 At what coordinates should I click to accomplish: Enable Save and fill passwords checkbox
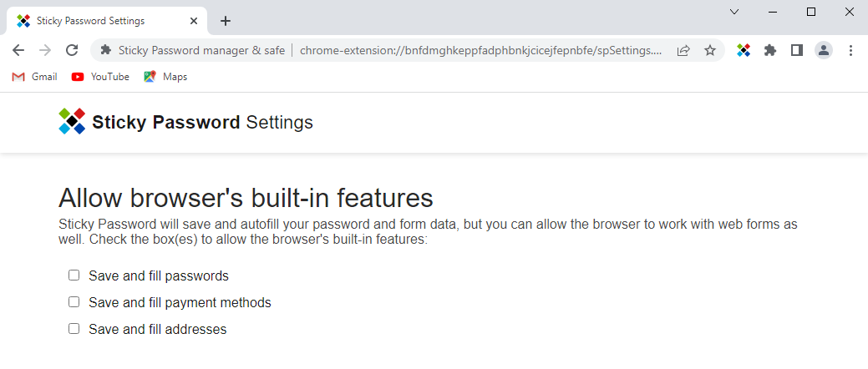coord(74,275)
